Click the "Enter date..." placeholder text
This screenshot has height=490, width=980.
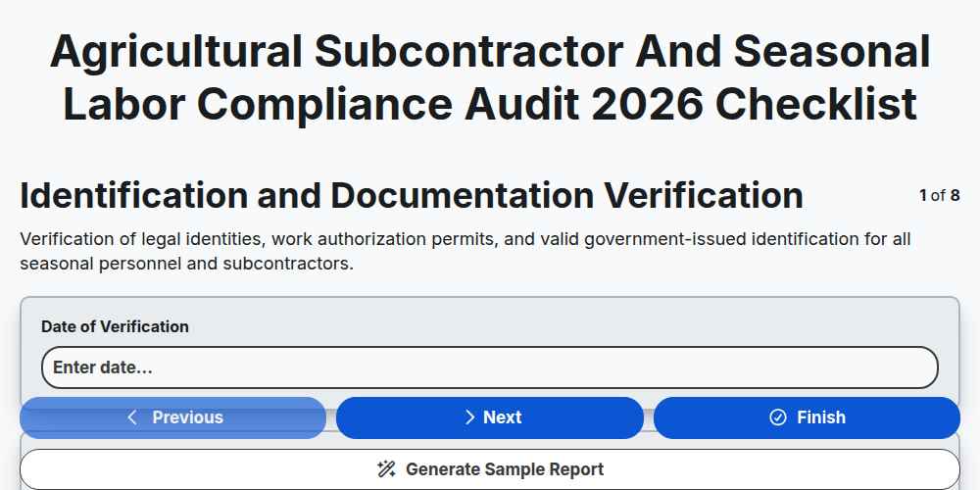point(103,367)
